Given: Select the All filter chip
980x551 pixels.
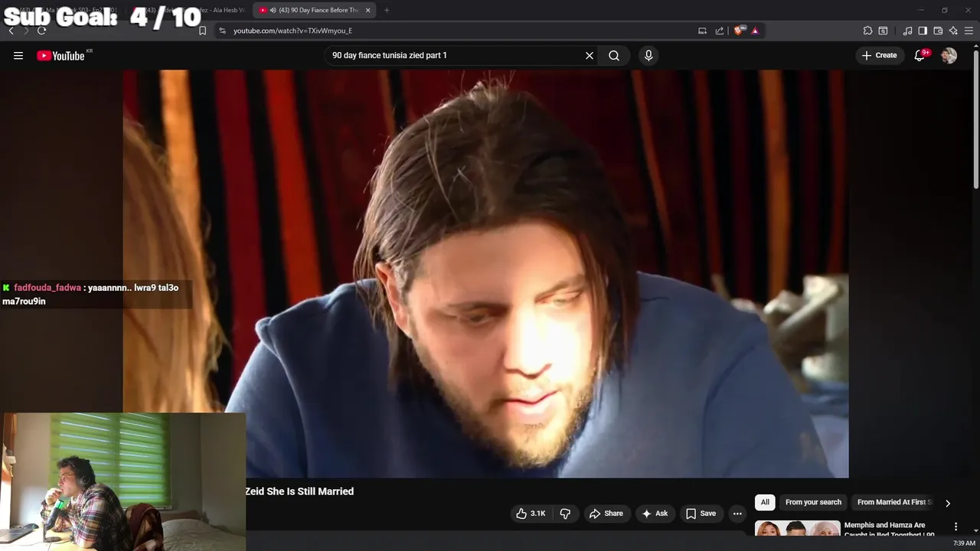Looking at the screenshot, I should pos(765,502).
